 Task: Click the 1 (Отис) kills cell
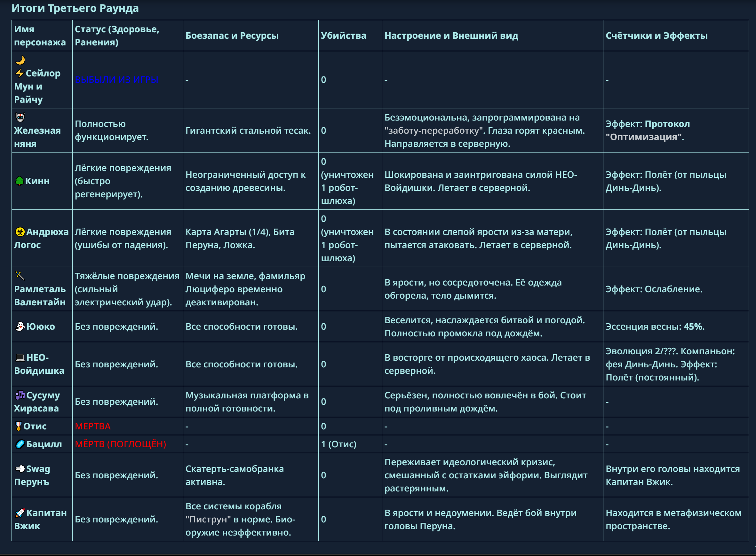[x=338, y=444]
